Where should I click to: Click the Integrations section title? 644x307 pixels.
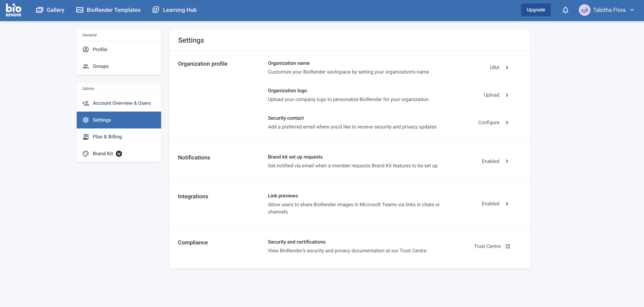coord(193,196)
